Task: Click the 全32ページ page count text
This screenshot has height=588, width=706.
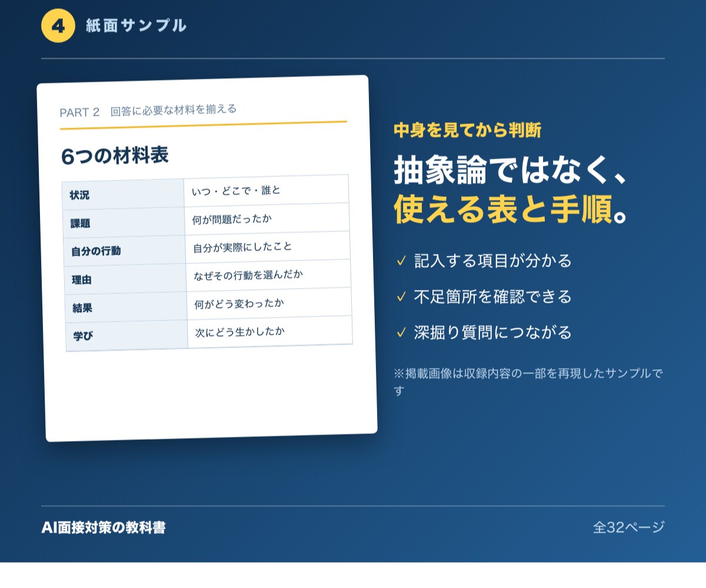Action: pyautogui.click(x=629, y=527)
